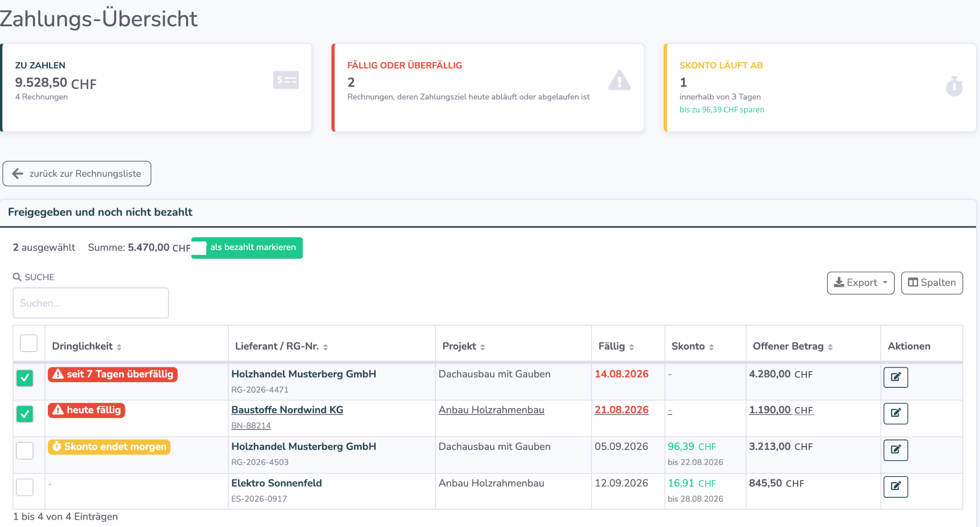
Task: Uncheck the Holzhandel Musterberg overdue invoice row
Action: (x=25, y=378)
